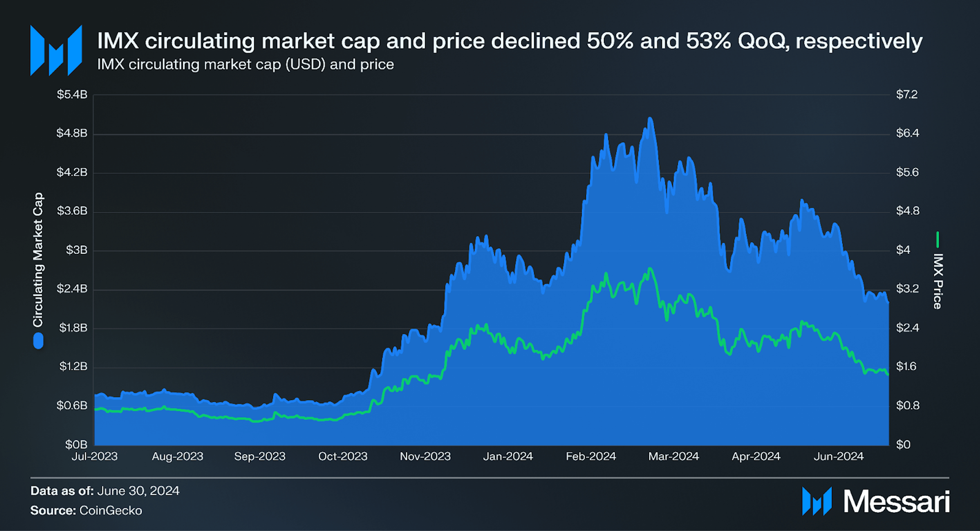Click the Nov-2023 x-axis label
The width and height of the screenshot is (980, 531).
tap(425, 456)
